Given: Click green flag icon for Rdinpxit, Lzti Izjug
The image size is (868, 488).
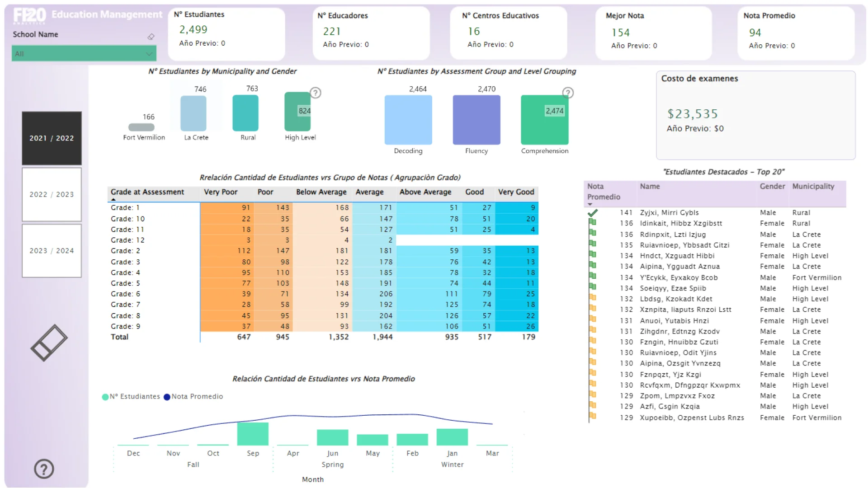Looking at the screenshot, I should point(593,233).
